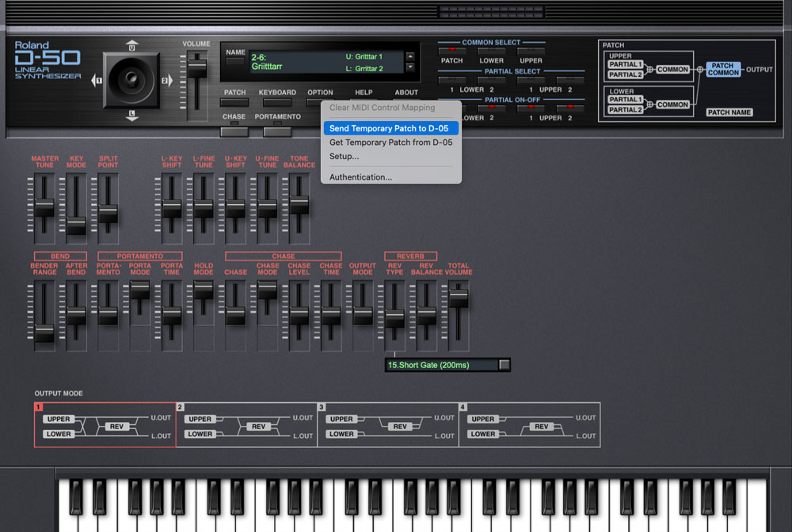Toggle the PORTAMENTO button

277,131
